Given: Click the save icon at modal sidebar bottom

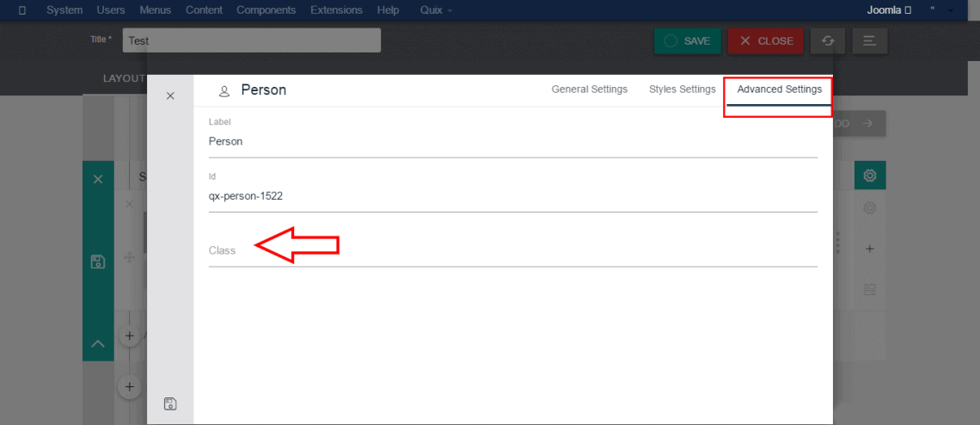Looking at the screenshot, I should pos(170,403).
